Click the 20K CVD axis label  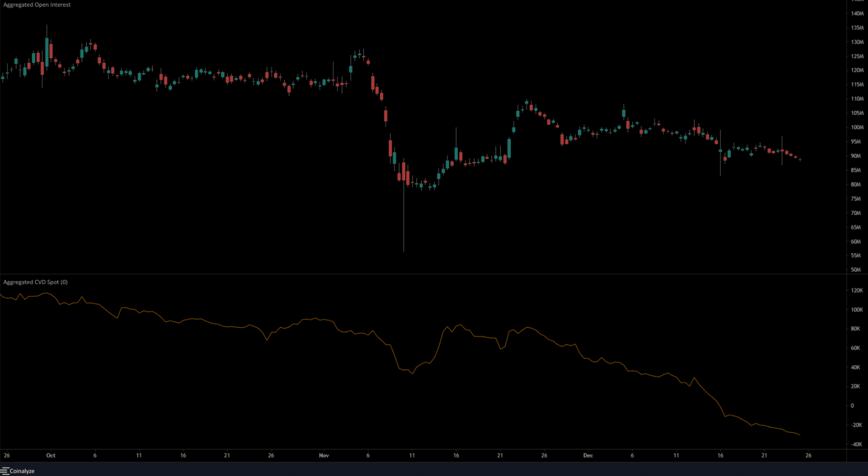click(x=856, y=387)
